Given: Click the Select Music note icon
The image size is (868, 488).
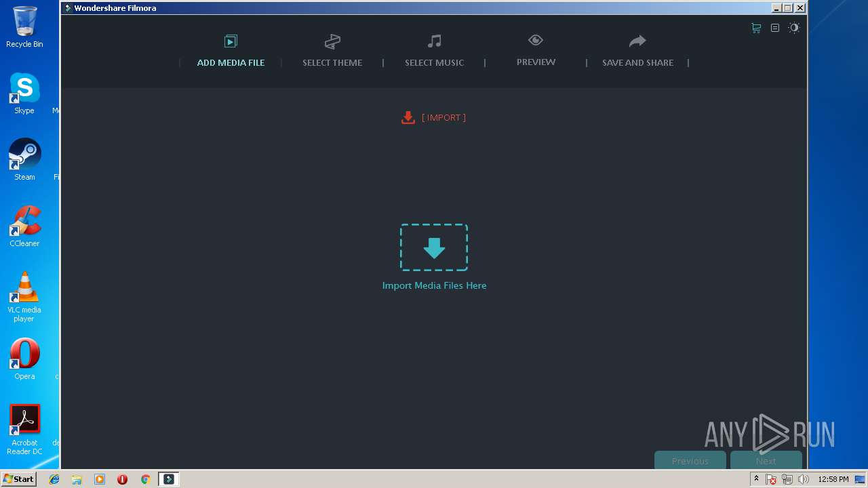Looking at the screenshot, I should point(435,41).
